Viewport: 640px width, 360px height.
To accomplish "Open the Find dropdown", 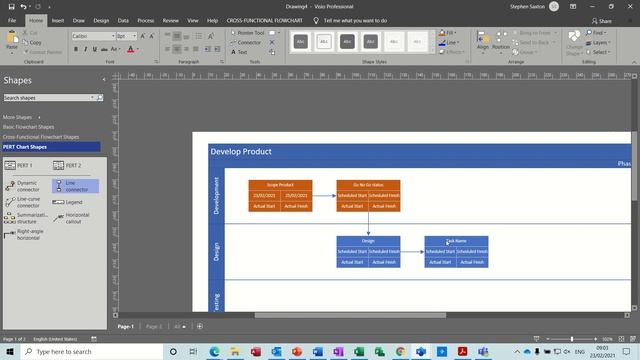I will [x=596, y=33].
